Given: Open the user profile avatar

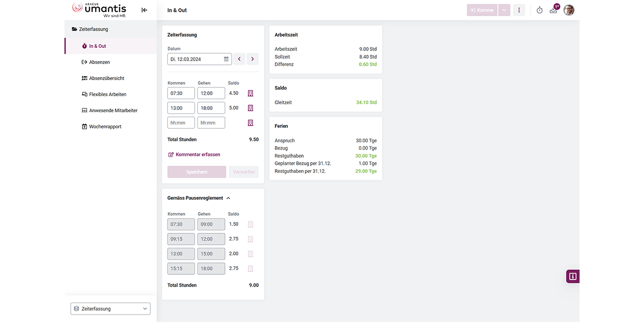Looking at the screenshot, I should pos(569,10).
